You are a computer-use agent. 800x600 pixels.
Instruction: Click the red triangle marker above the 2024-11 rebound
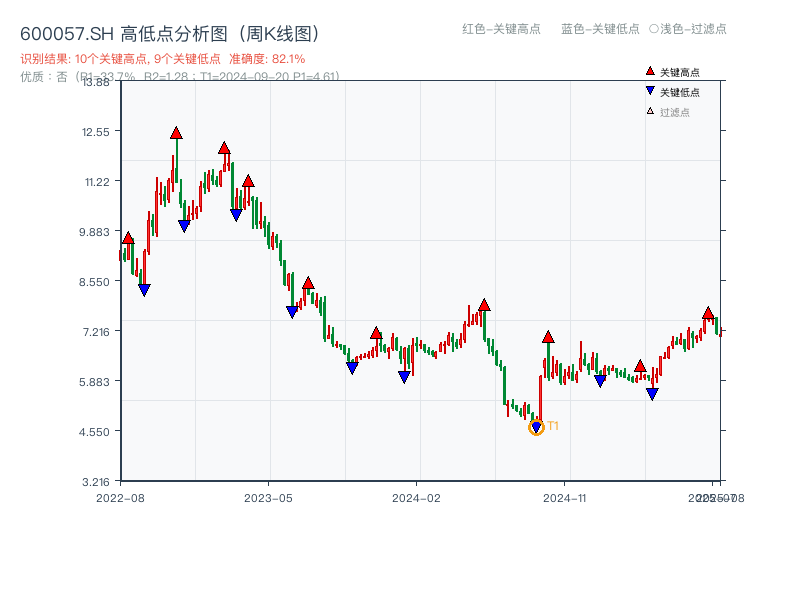[547, 338]
